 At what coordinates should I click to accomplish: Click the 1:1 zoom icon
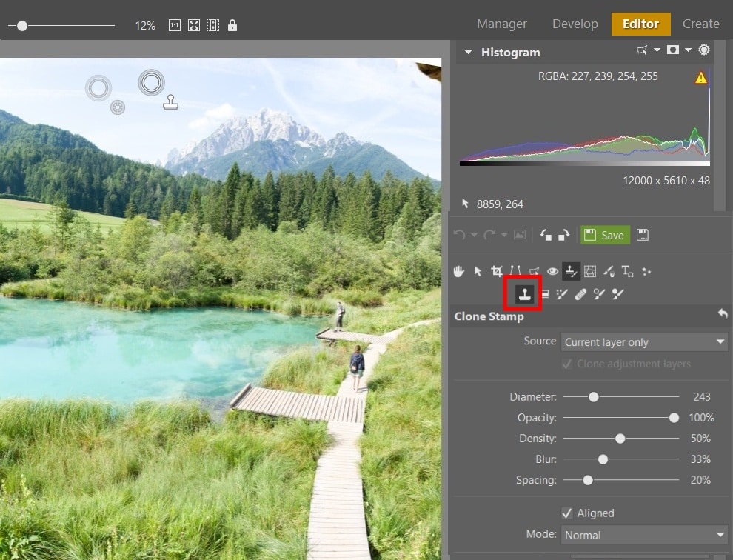tap(174, 24)
